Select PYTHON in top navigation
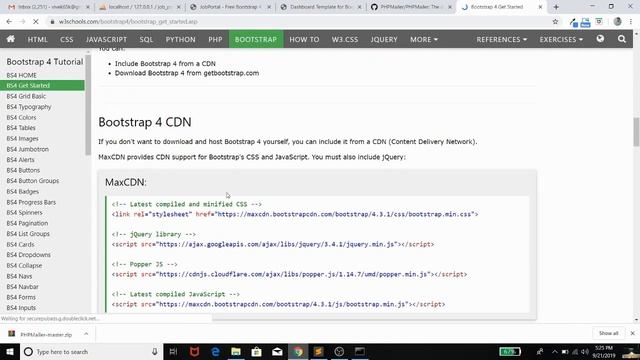The image size is (640, 360). (x=180, y=39)
